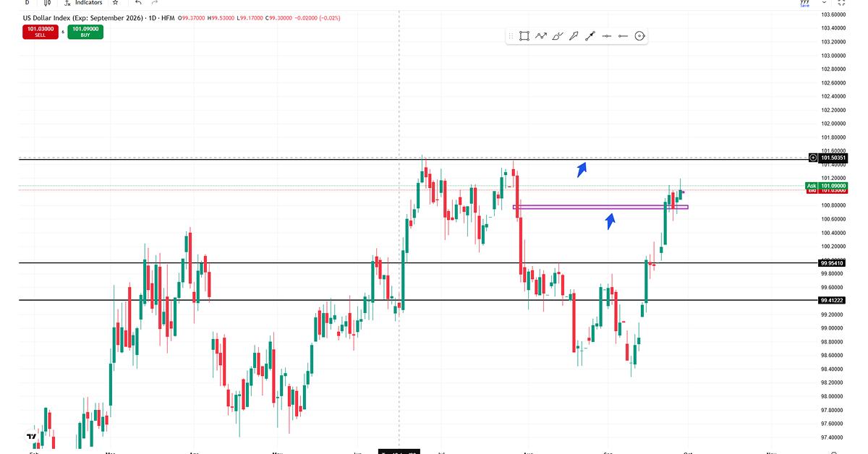
Task: Click the 99.95410 horizontal line price label
Action: pyautogui.click(x=833, y=263)
